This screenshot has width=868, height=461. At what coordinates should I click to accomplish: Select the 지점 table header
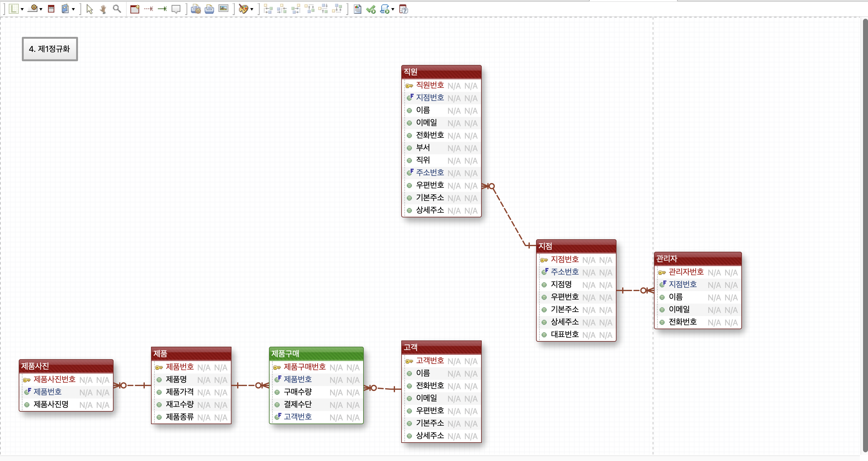coord(576,246)
